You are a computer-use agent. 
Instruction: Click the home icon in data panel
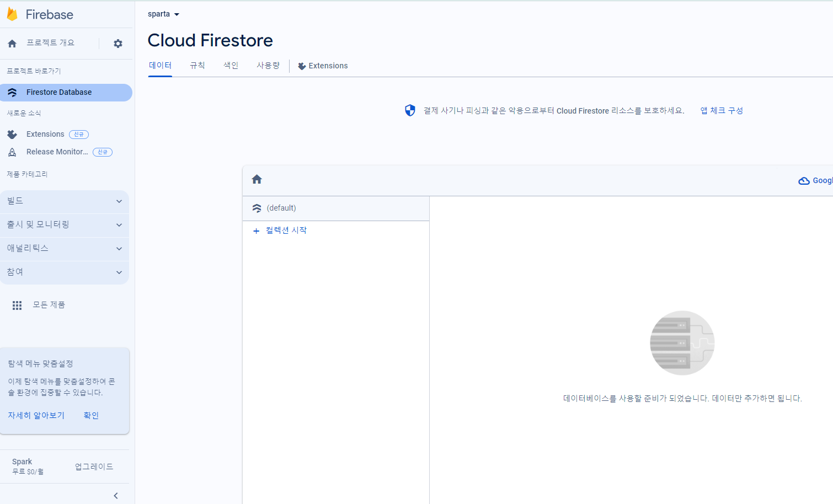point(257,179)
